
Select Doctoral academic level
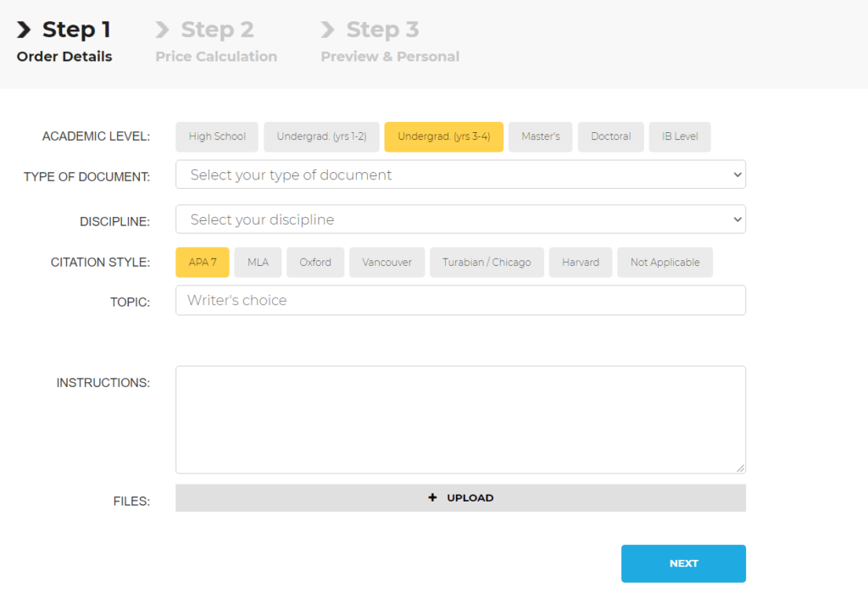610,136
